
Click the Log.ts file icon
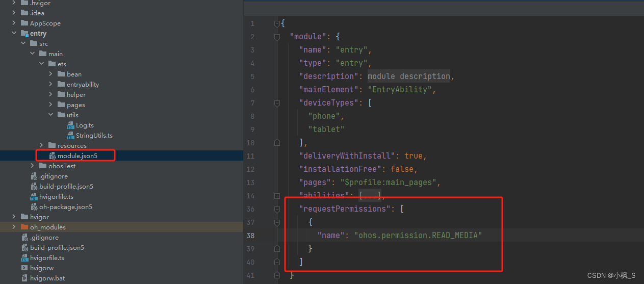(71, 125)
